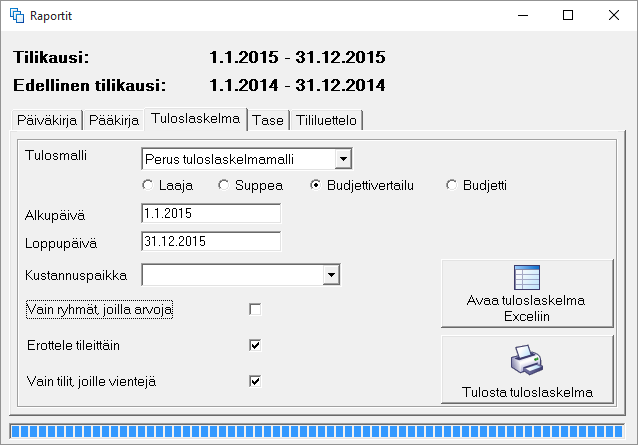638x445 pixels.
Task: Click the Vain tilit, joille vientejä label
Action: click(92, 382)
